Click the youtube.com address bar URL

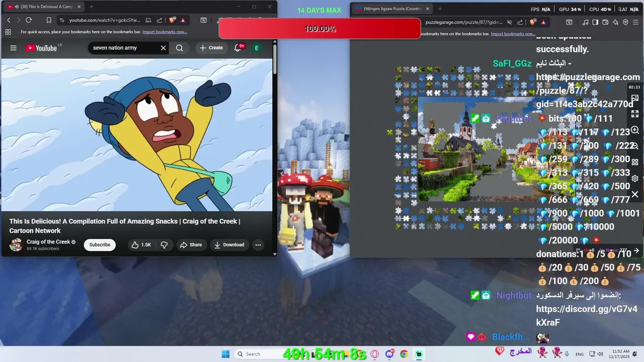105,20
